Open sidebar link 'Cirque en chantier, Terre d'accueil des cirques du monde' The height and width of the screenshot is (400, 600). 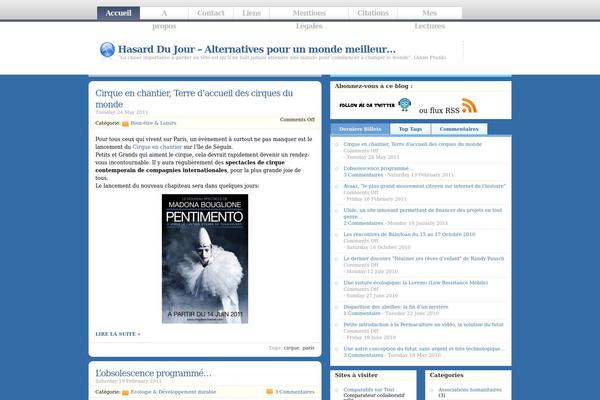(x=412, y=144)
